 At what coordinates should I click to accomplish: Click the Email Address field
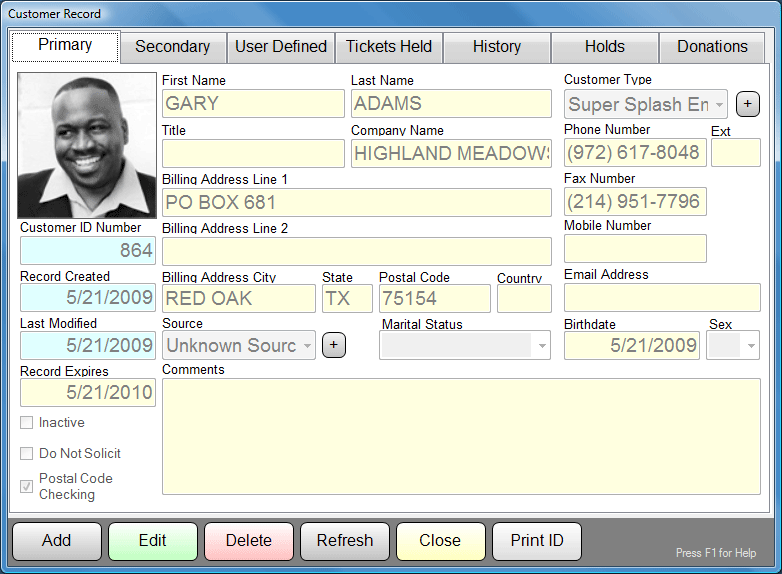tap(662, 298)
